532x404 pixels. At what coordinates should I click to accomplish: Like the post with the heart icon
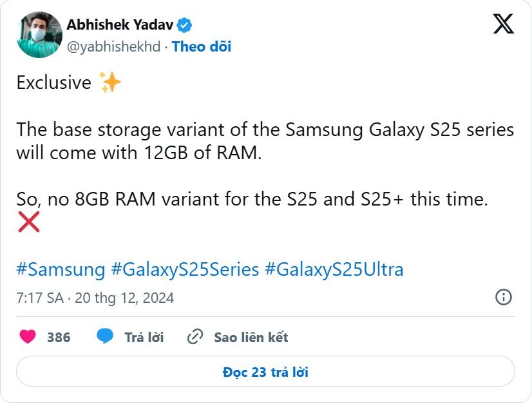pos(28,337)
